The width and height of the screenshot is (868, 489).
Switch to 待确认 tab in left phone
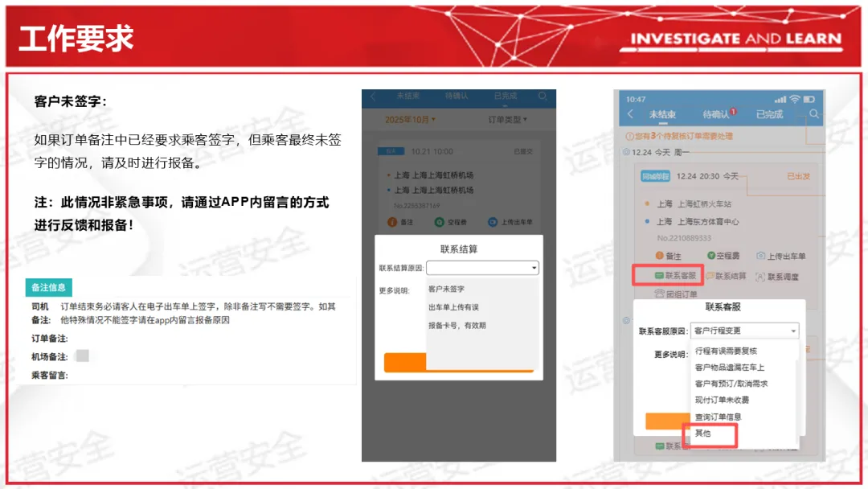pyautogui.click(x=457, y=96)
